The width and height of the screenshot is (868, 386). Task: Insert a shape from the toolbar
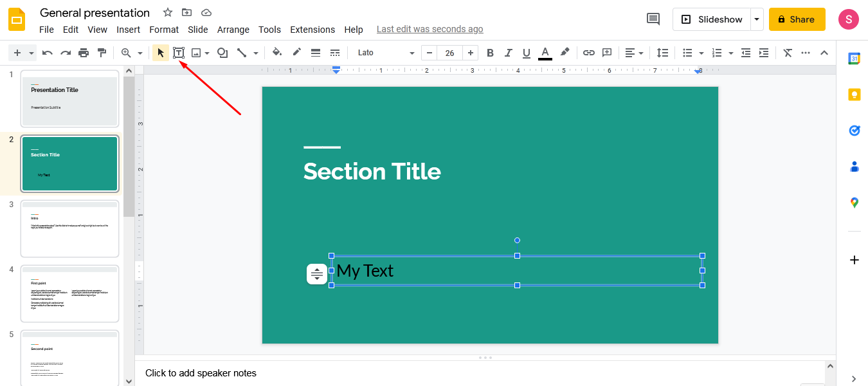[x=222, y=52]
